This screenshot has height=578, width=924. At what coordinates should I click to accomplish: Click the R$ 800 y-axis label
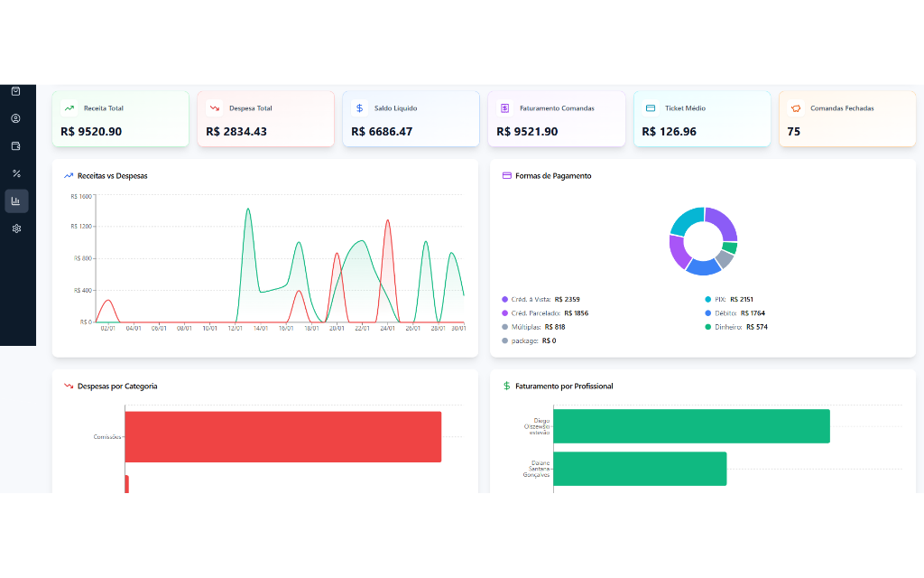tap(82, 258)
